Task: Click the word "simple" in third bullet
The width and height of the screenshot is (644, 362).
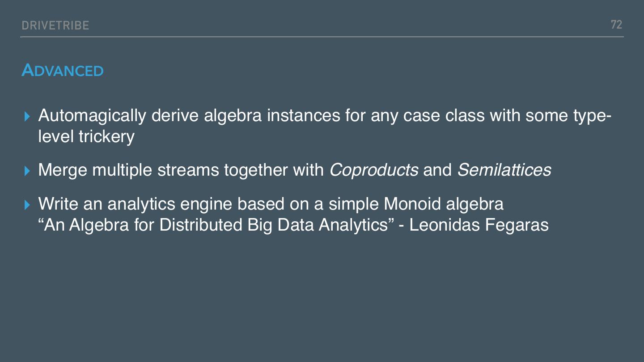Action: point(353,204)
